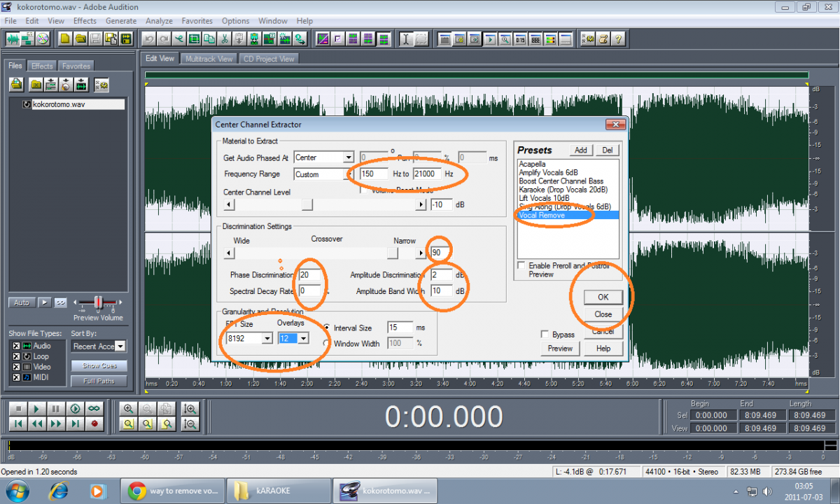Toggle the Audio file type checkbox
The width and height of the screenshot is (840, 504).
click(16, 346)
